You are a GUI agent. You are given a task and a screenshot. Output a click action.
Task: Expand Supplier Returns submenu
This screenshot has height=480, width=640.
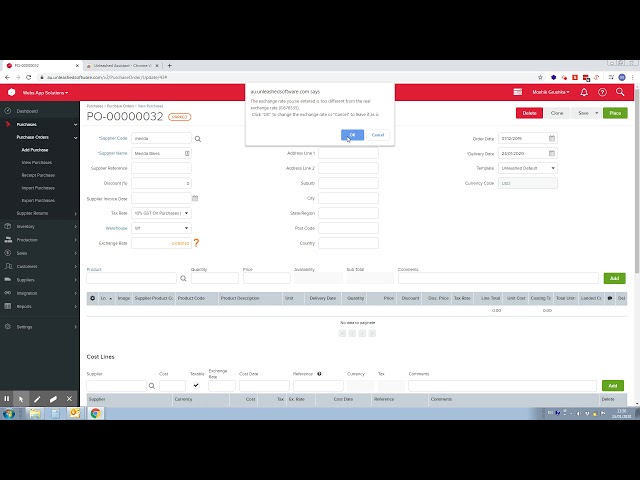pos(76,213)
